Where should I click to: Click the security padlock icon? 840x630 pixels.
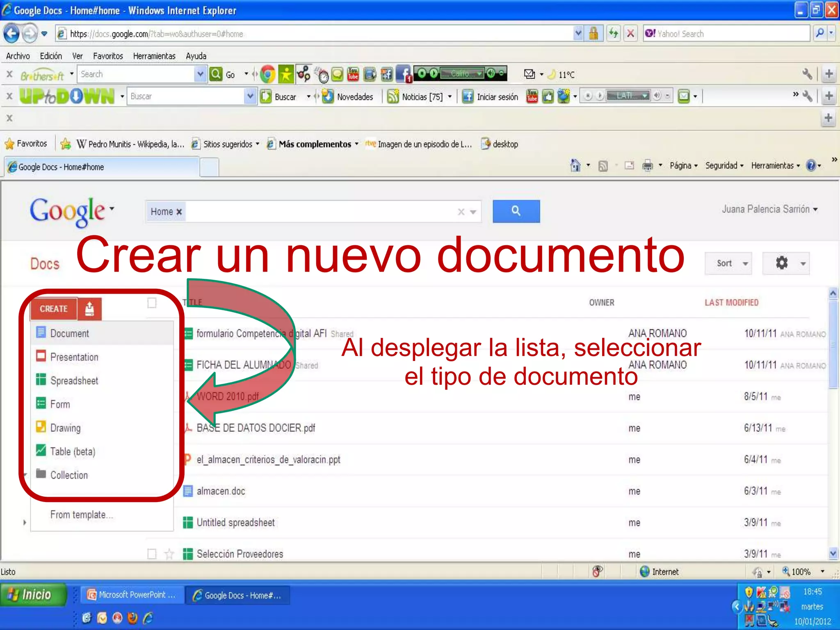593,33
